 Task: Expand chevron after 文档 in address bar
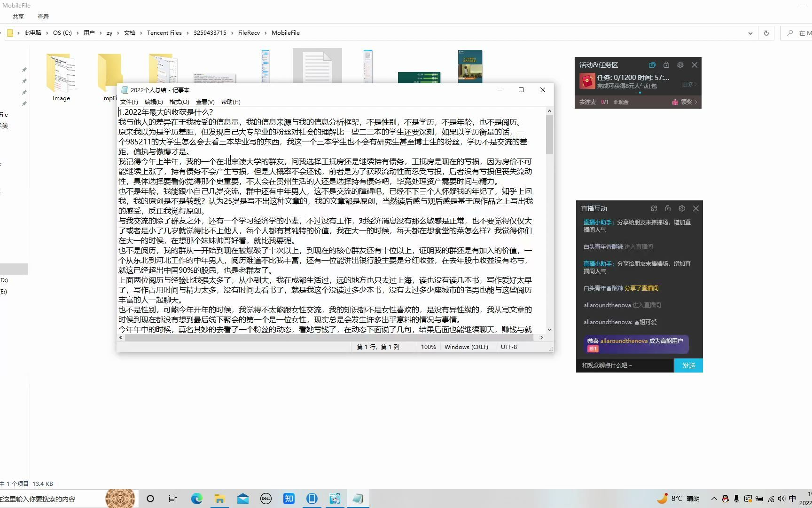click(x=141, y=33)
